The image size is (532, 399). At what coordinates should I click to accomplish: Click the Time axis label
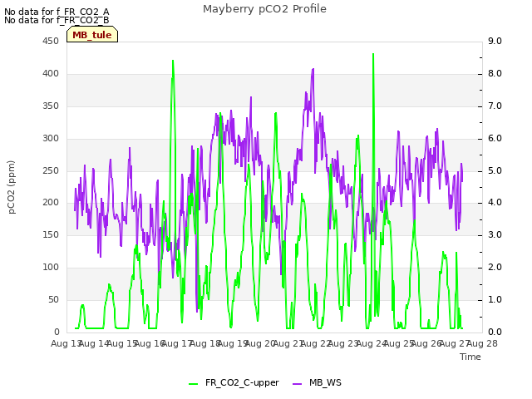tap(470, 357)
